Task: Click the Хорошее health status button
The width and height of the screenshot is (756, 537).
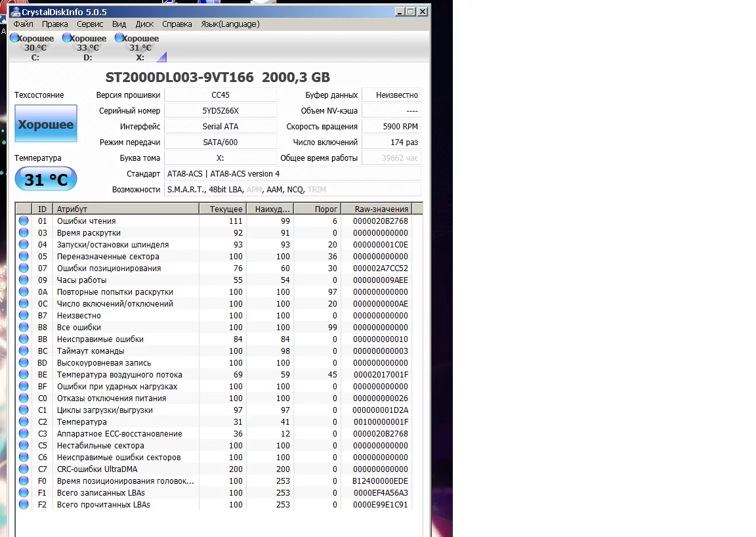Action: point(46,124)
